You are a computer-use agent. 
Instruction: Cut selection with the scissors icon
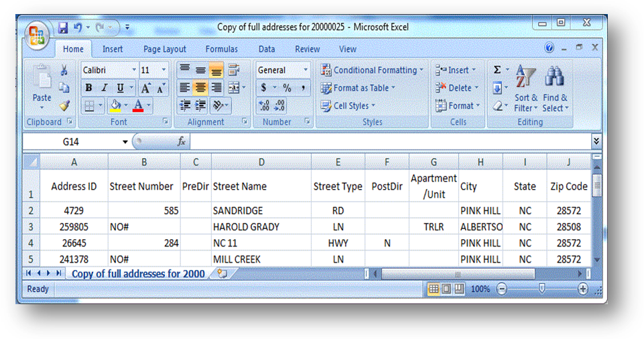(x=64, y=70)
